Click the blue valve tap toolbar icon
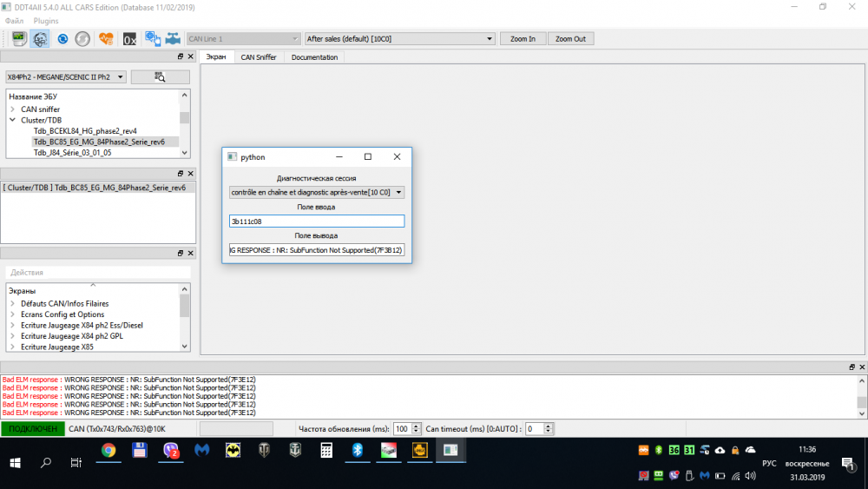 pos(173,39)
